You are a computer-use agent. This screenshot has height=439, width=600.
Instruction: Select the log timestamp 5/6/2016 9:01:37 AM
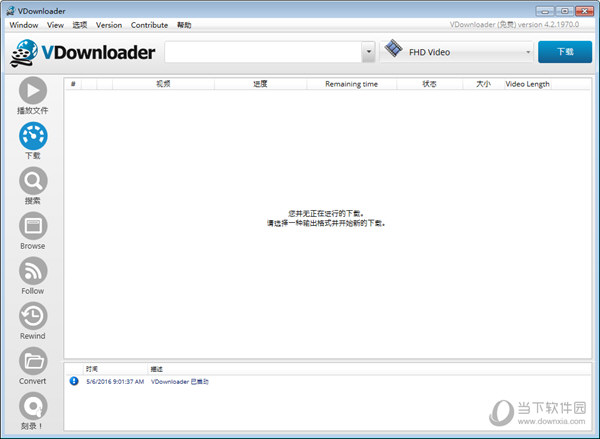coord(115,381)
